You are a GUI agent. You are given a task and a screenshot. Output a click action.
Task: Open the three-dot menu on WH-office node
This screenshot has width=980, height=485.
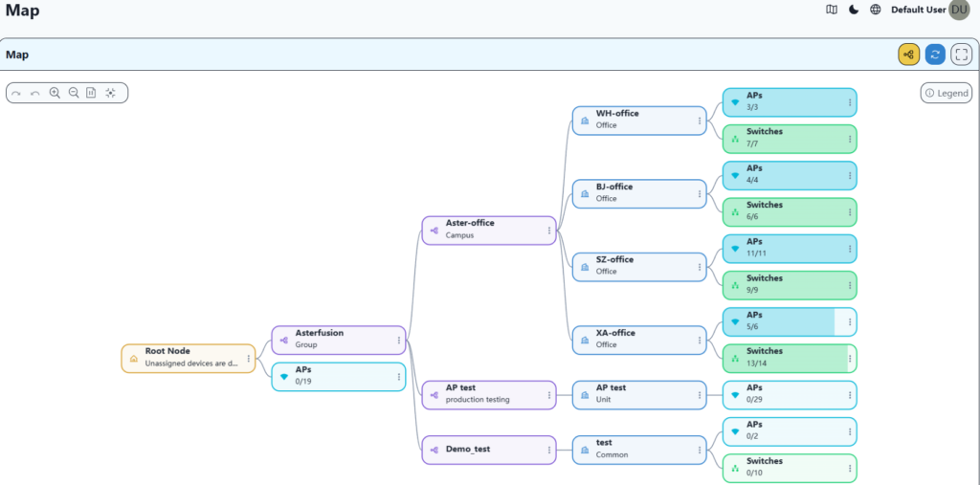pyautogui.click(x=700, y=121)
